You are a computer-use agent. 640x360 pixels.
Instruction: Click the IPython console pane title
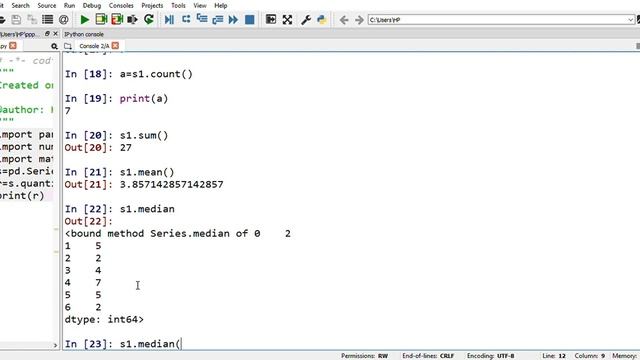click(x=84, y=34)
